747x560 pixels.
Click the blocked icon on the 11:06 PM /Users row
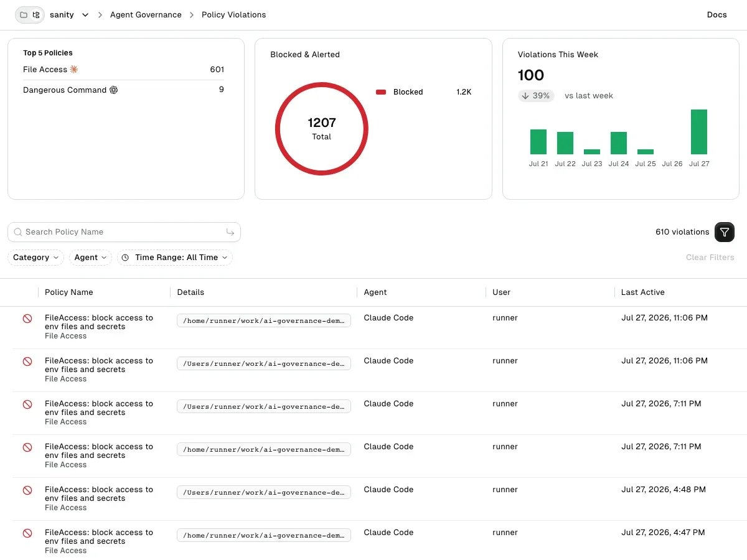click(x=27, y=361)
